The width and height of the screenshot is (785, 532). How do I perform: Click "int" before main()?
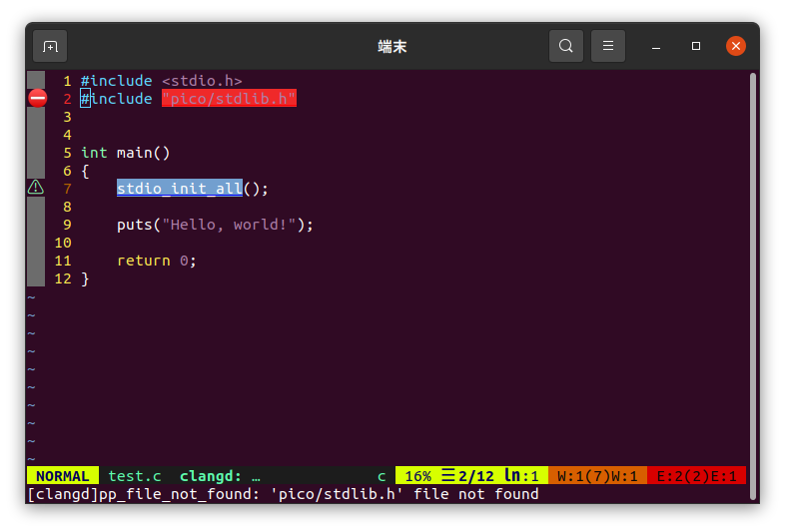(94, 153)
